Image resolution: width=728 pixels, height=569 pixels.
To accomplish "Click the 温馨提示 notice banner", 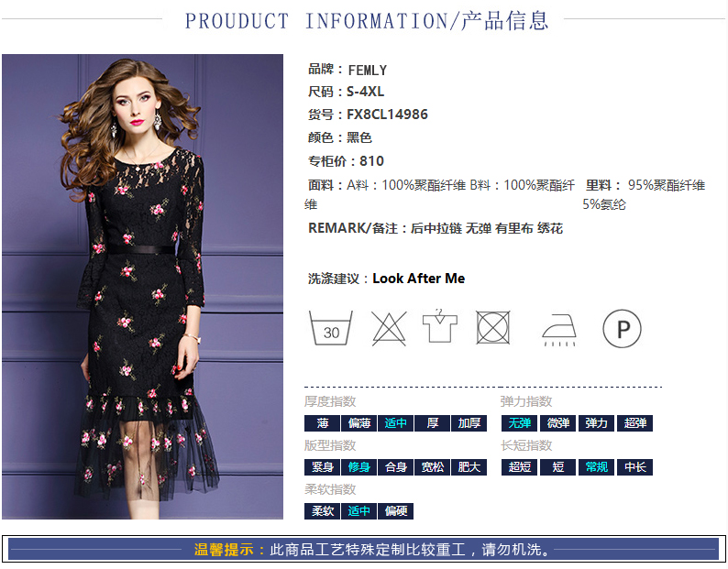I will tap(364, 550).
